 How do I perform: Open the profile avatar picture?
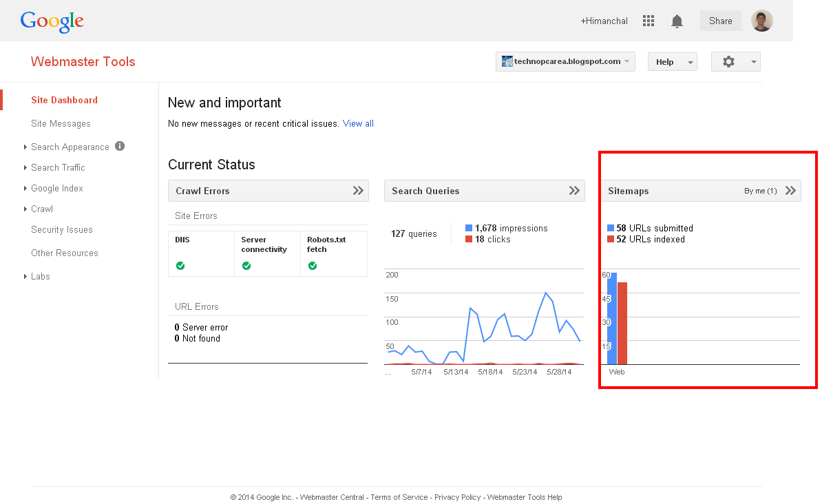(761, 21)
